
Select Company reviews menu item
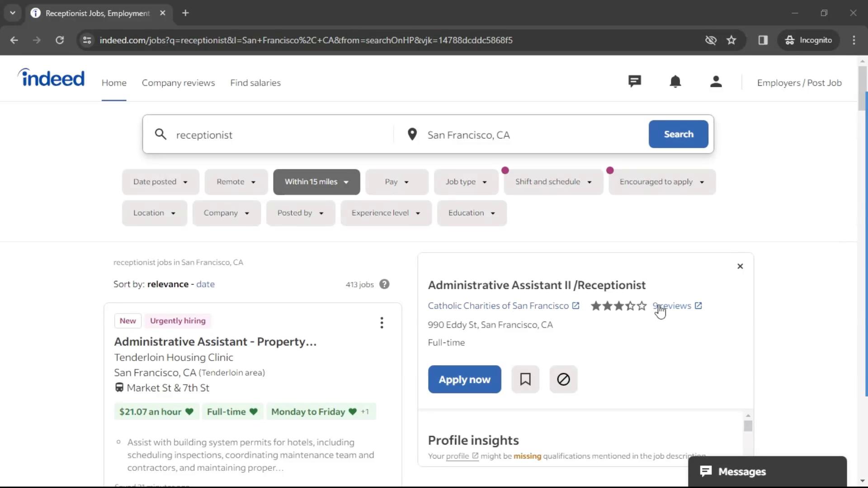[178, 83]
